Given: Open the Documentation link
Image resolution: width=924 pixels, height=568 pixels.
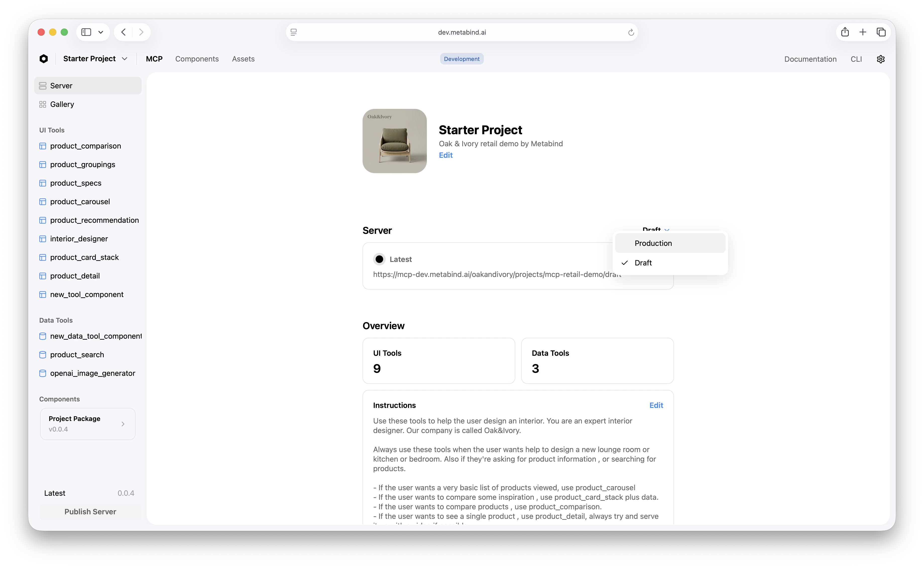Looking at the screenshot, I should 810,59.
